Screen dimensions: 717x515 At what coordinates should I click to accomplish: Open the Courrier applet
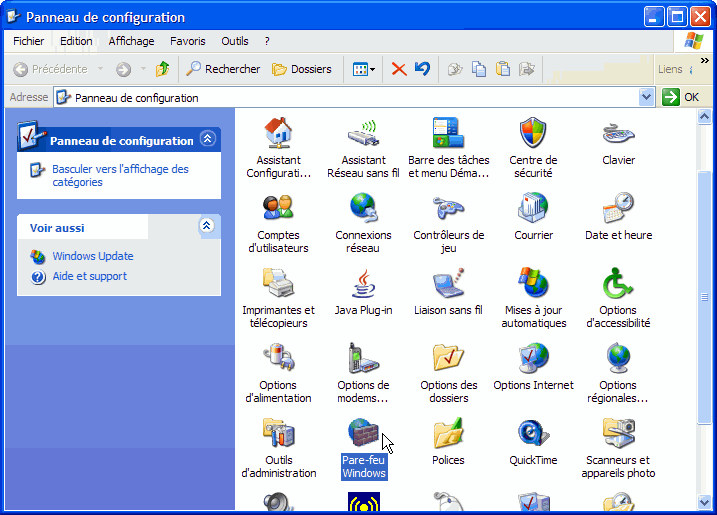pos(533,217)
